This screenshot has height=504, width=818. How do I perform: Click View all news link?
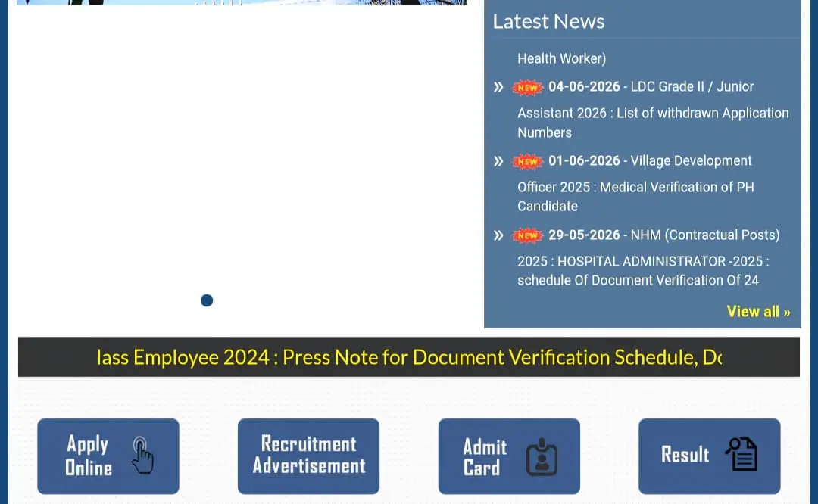pos(758,312)
